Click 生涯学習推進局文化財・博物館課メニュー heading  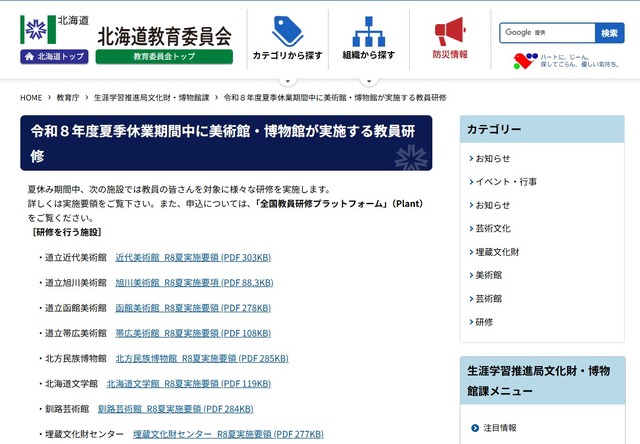[542, 381]
